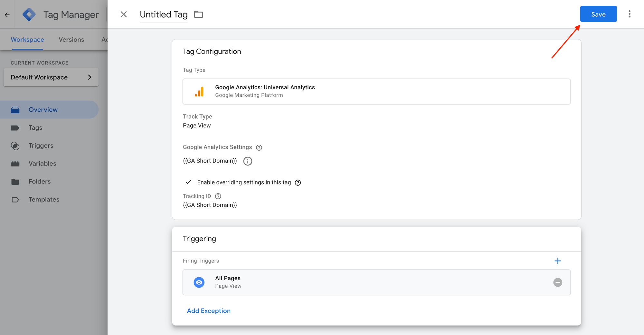Open the All Pages firing trigger

pos(376,282)
